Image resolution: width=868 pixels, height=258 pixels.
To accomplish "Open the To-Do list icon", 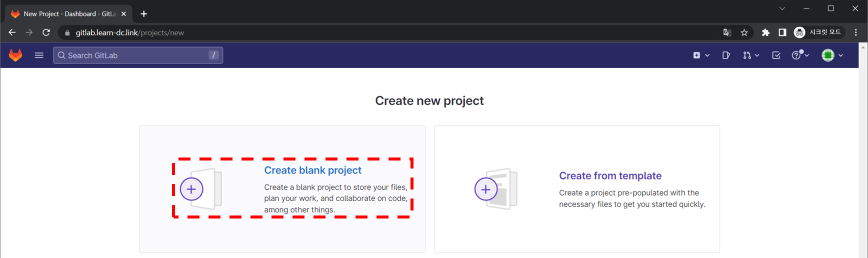I will point(776,55).
